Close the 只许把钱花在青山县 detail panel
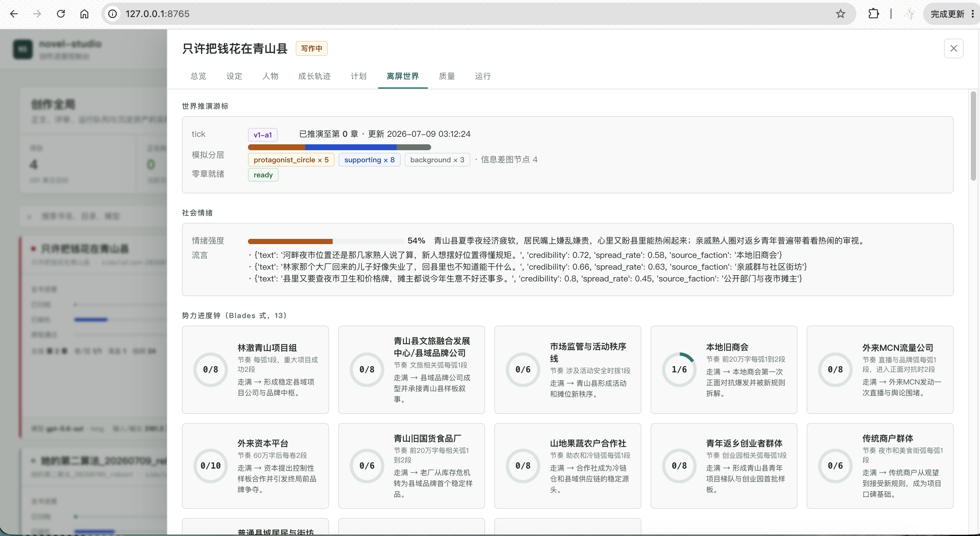 (x=954, y=48)
